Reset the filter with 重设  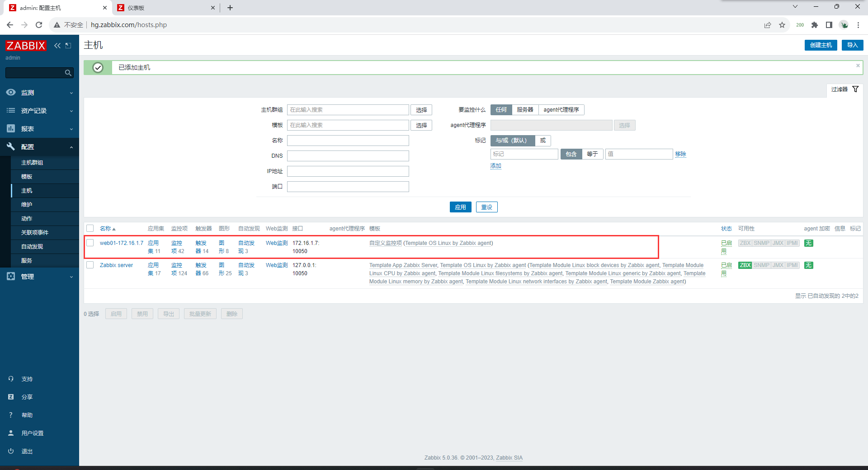point(486,207)
